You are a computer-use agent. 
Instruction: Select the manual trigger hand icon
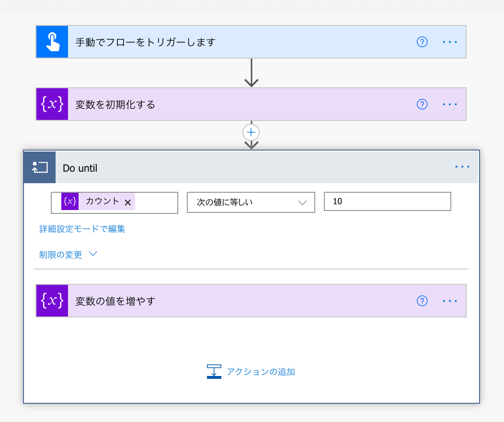pos(52,42)
